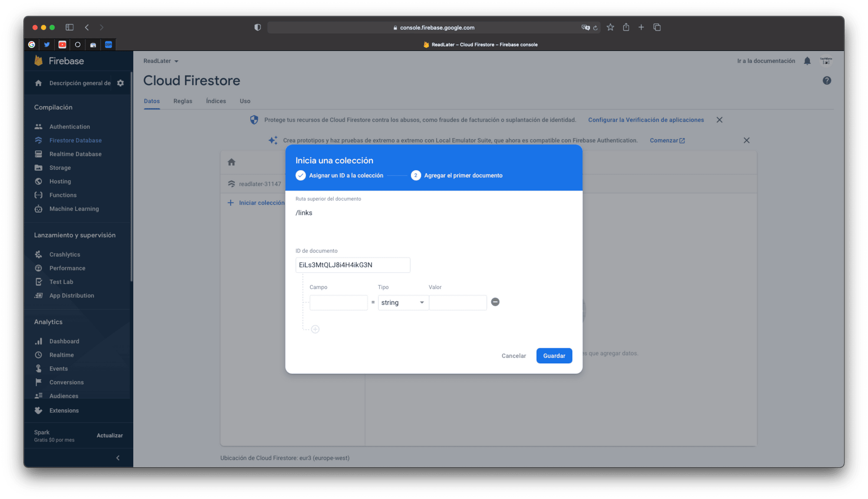Dismiss the Local Emulator Suite banner
The width and height of the screenshot is (868, 499).
click(x=746, y=140)
